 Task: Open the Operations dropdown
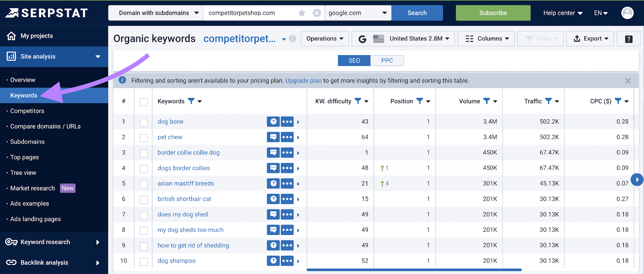pyautogui.click(x=325, y=39)
